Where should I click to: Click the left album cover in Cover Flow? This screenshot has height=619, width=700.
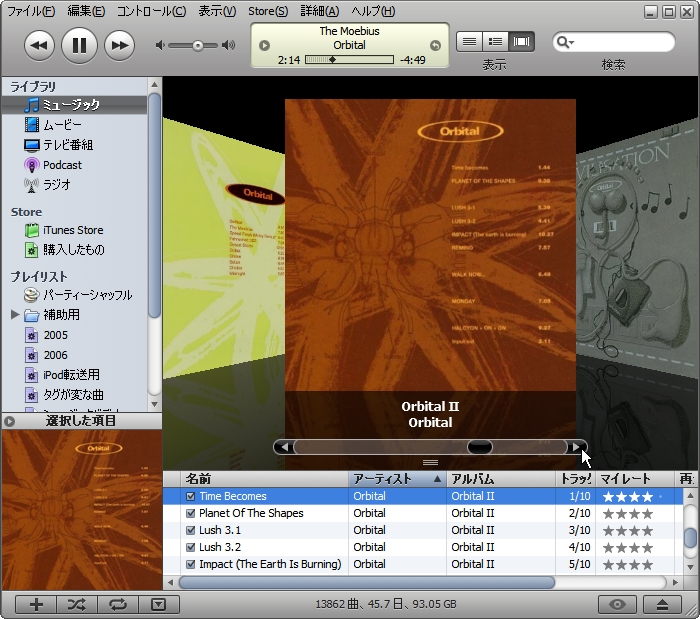tap(224, 250)
